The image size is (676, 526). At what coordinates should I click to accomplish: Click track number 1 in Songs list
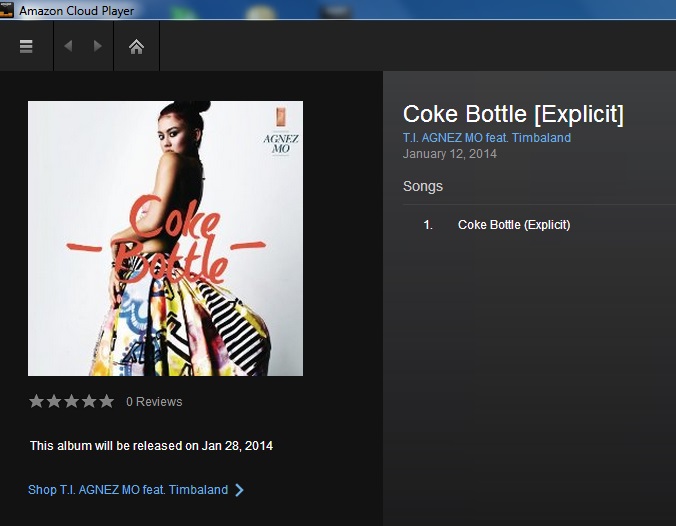coord(428,225)
